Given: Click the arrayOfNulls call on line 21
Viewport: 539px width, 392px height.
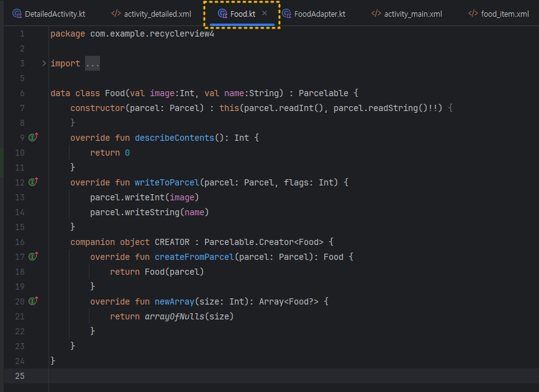Looking at the screenshot, I should coord(174,316).
